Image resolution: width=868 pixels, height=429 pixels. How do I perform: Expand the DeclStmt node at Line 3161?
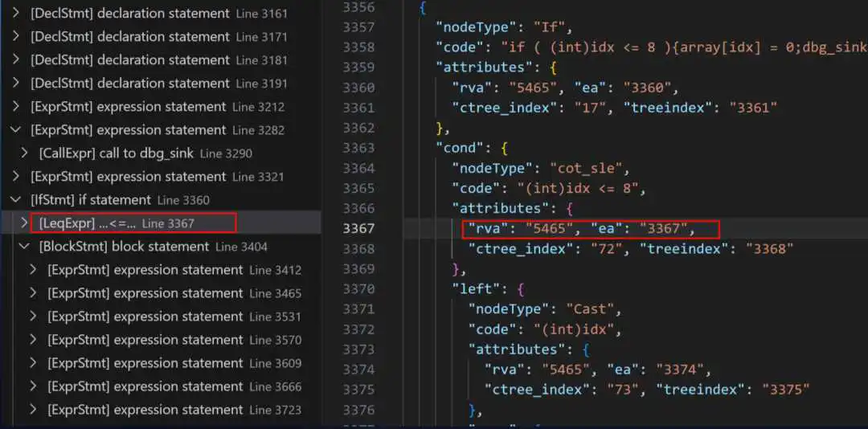pos(15,13)
